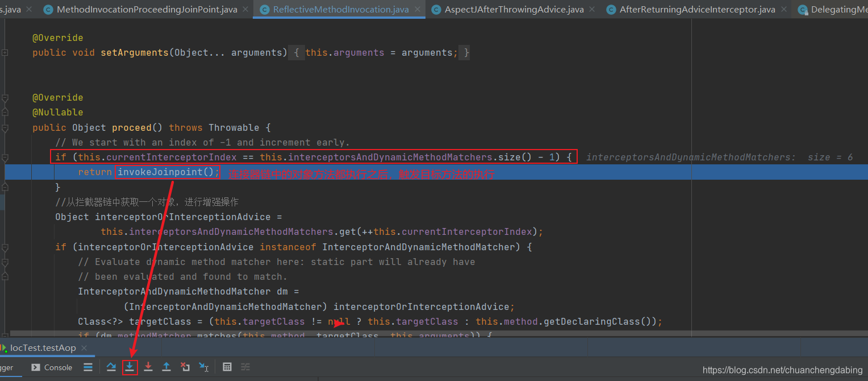Viewport: 868px width, 381px height.
Task: Click class icon of AfterReturningAdviceInterceptor.java tab
Action: [611, 10]
